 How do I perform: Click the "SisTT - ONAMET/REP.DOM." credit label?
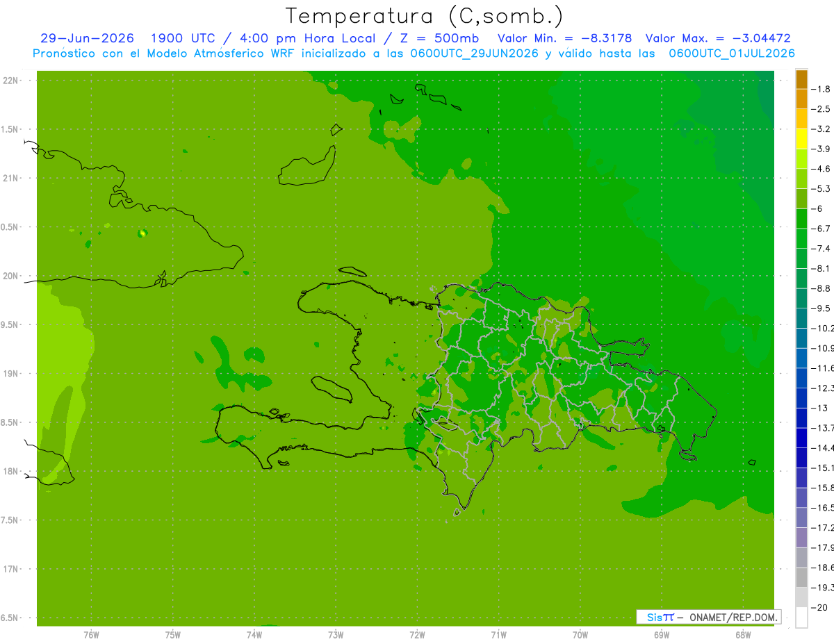click(708, 617)
